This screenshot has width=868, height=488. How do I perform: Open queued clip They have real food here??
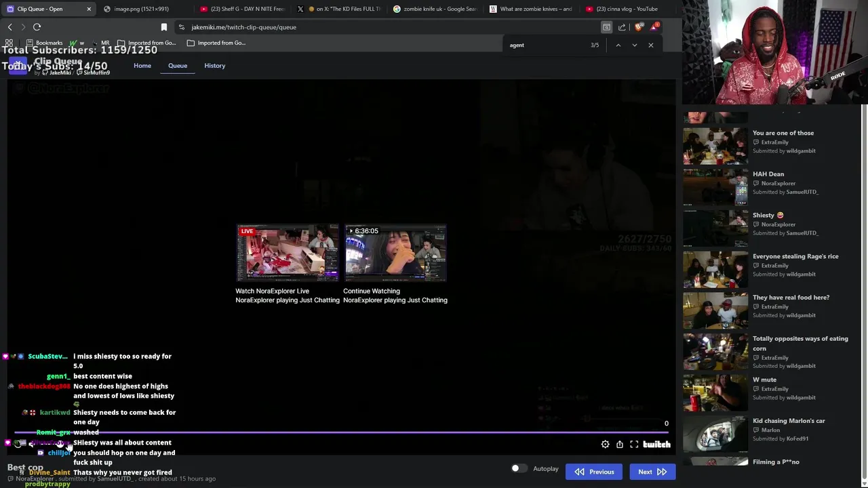(x=791, y=298)
